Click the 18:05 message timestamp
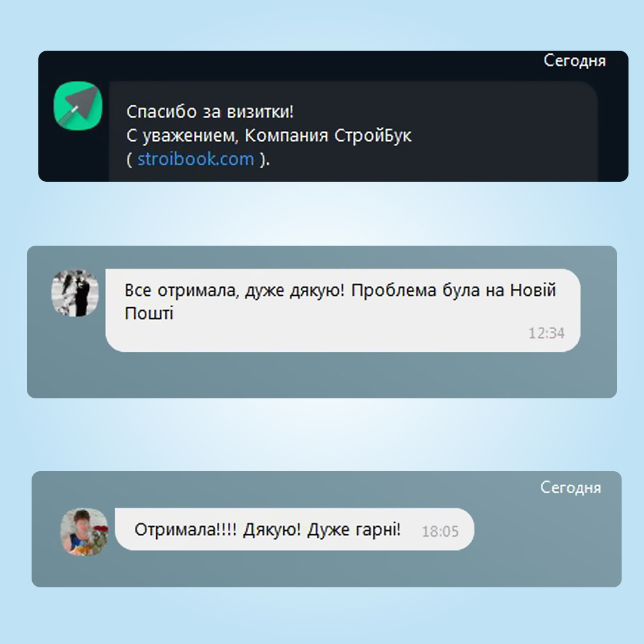The image size is (644, 644). pos(440,531)
